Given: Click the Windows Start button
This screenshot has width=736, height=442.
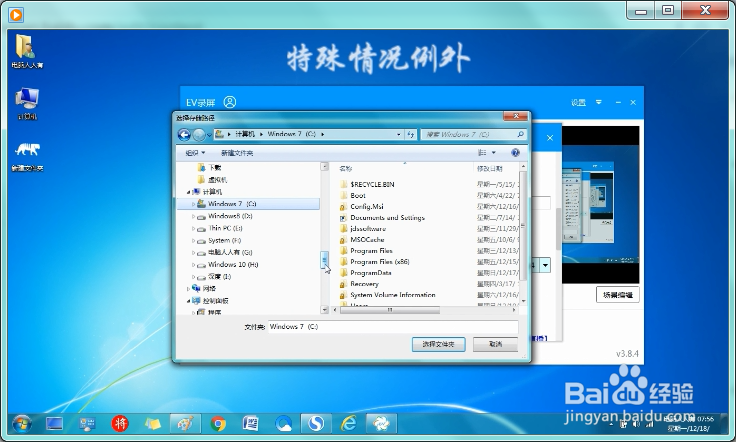Looking at the screenshot, I should tap(22, 424).
